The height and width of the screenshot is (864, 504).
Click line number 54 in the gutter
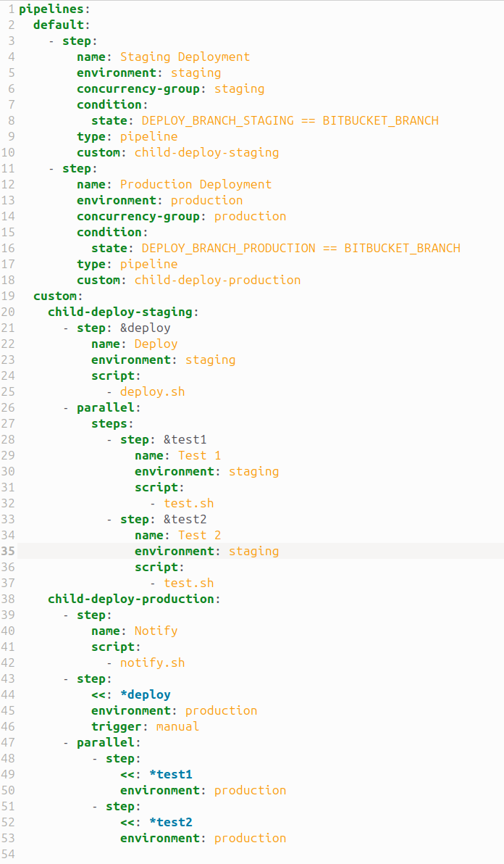(8, 855)
